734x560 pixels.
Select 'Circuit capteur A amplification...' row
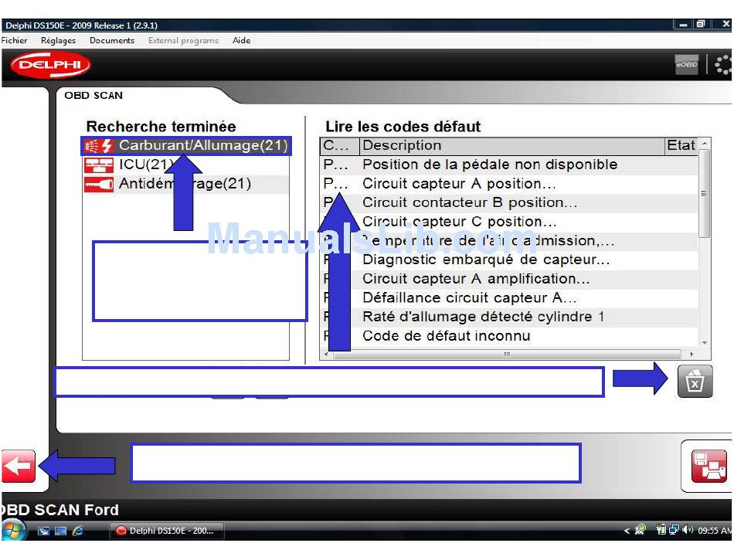509,279
